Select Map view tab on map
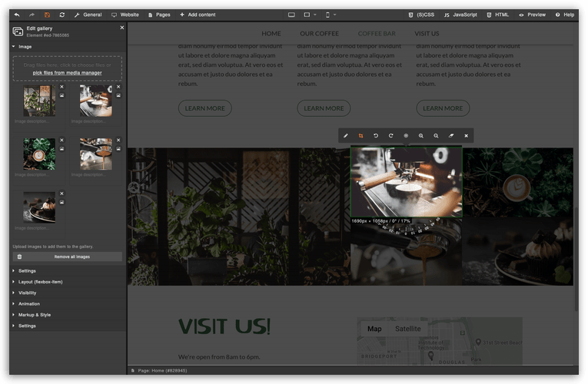 pos(374,329)
